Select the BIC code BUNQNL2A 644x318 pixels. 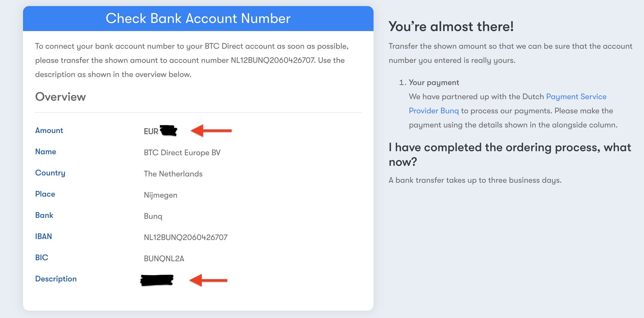pos(164,258)
